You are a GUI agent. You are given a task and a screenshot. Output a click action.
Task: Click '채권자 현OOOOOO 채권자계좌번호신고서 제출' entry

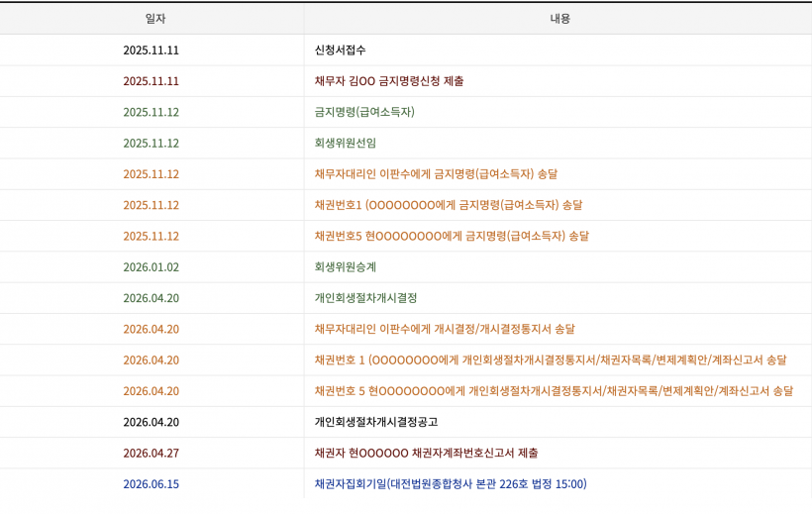click(x=426, y=453)
